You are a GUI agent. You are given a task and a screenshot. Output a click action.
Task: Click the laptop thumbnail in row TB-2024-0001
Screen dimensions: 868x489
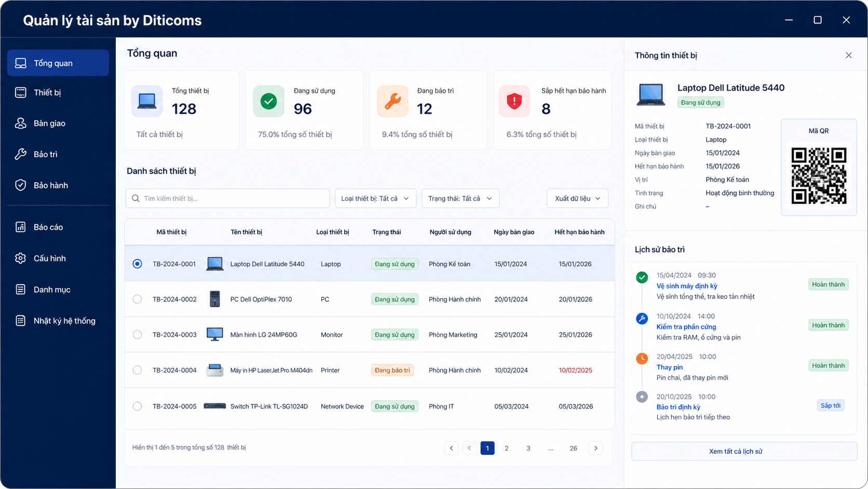(215, 264)
